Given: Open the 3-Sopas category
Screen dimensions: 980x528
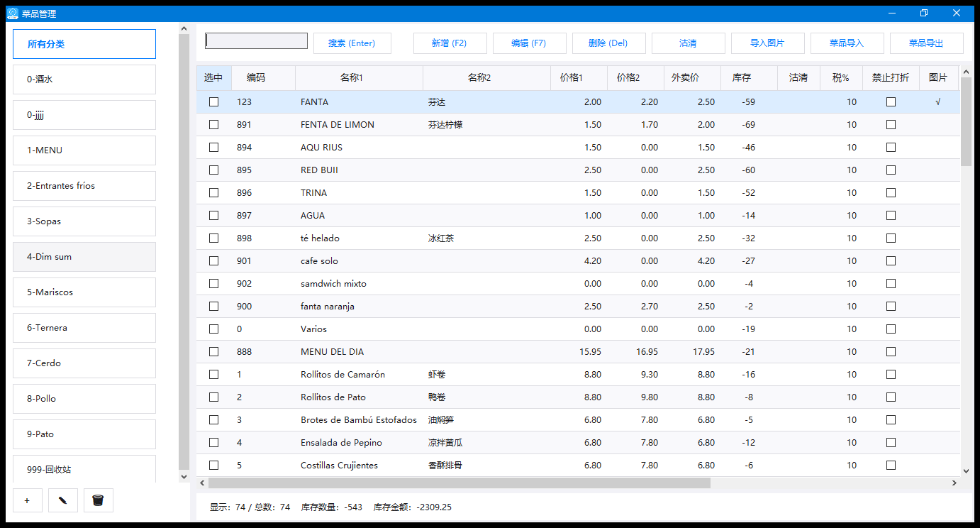Looking at the screenshot, I should 84,221.
